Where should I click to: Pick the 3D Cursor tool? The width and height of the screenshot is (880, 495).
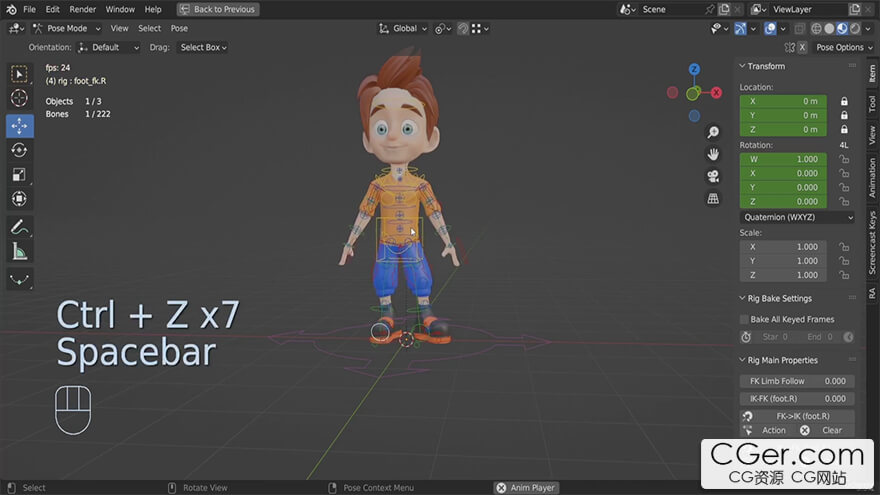19,98
